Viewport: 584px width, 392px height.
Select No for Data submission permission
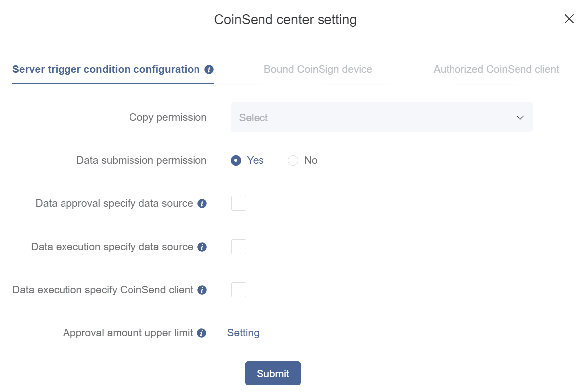(293, 160)
